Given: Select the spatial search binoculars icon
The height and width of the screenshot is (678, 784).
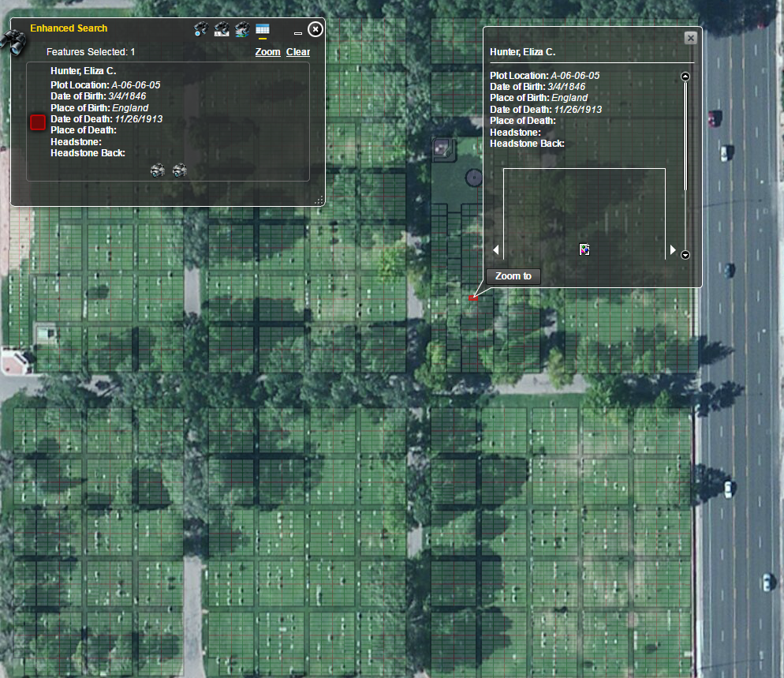Looking at the screenshot, I should pyautogui.click(x=242, y=29).
